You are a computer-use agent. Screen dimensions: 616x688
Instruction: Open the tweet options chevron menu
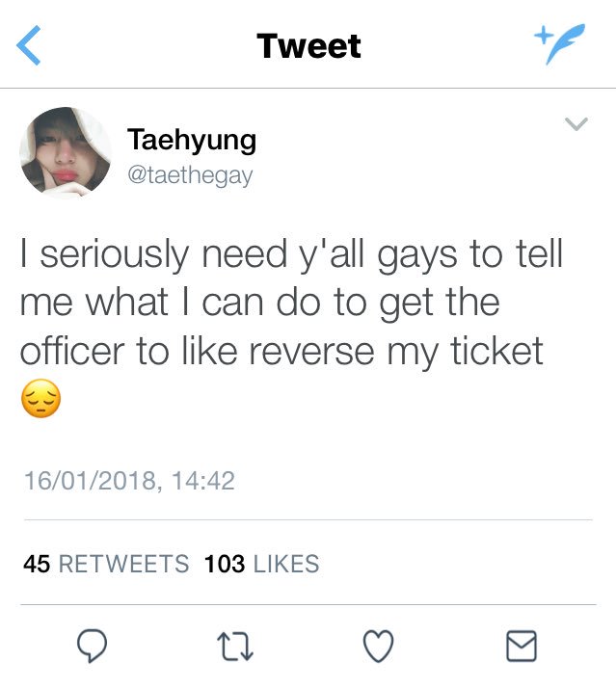576,124
